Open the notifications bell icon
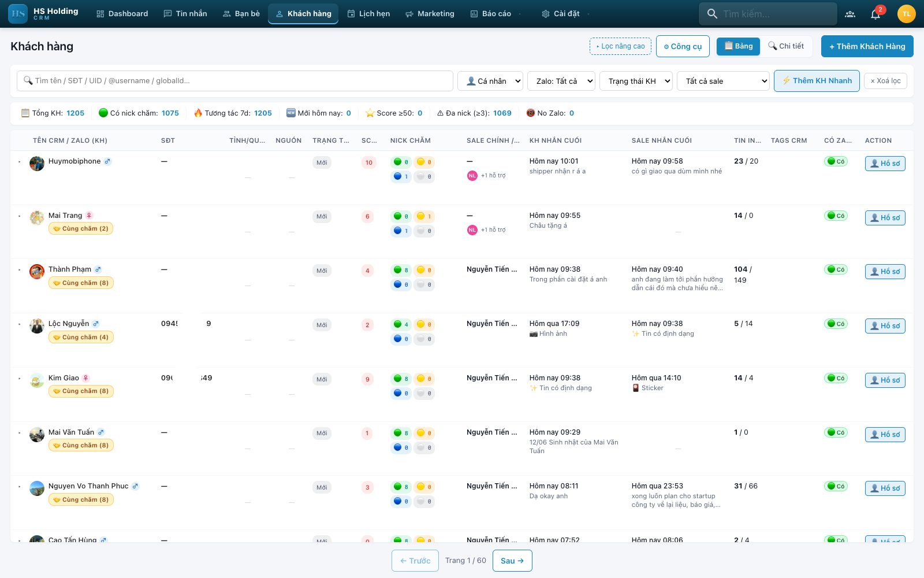Viewport: 924px width, 578px height. (875, 14)
